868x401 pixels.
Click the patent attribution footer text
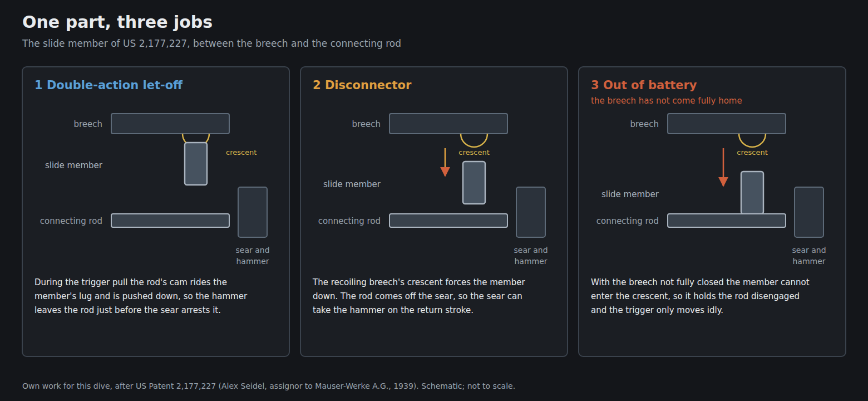[269, 386]
